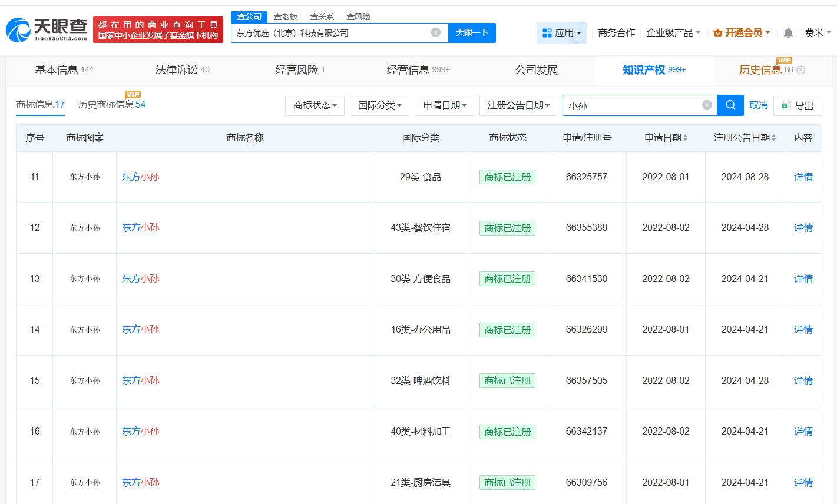Click the help icon beside 历史信息
This screenshot has width=837, height=504.
click(x=800, y=70)
